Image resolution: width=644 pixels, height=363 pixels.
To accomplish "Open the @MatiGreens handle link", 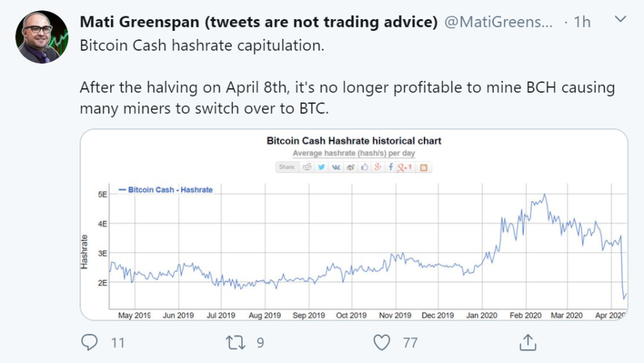I will coord(499,22).
